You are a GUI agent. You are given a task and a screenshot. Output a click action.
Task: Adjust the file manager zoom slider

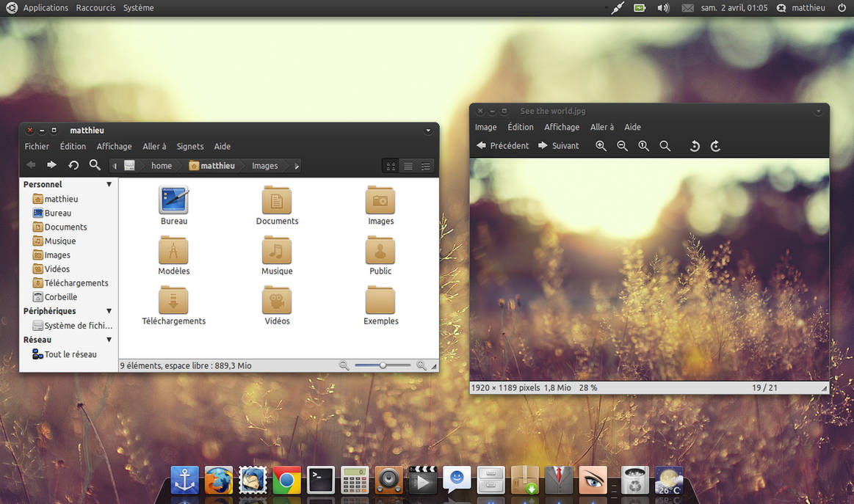click(x=383, y=365)
